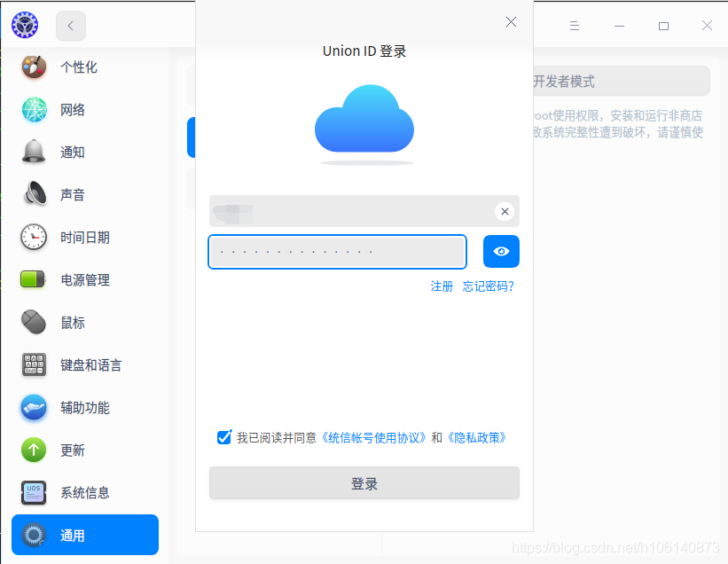Open the 忘记密码? link
This screenshot has height=564, width=728.
489,286
